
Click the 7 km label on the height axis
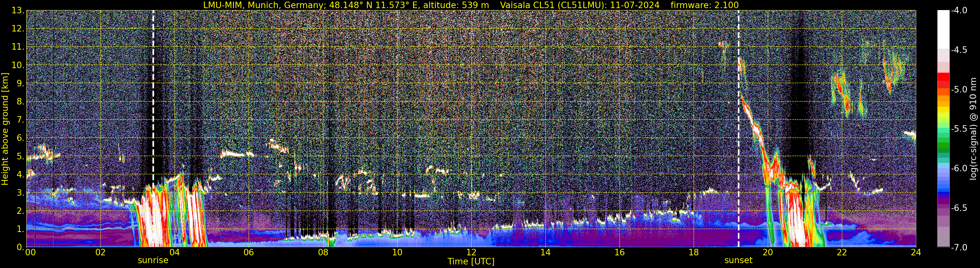click(20, 120)
